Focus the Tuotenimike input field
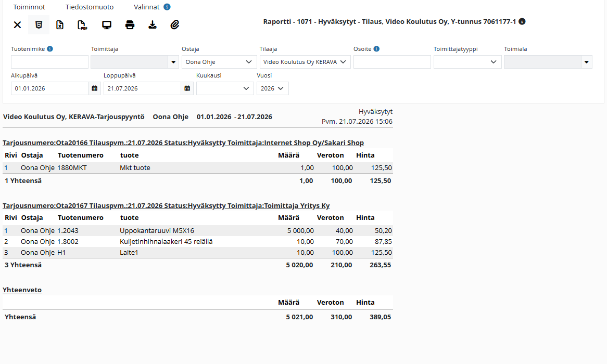 (49, 62)
